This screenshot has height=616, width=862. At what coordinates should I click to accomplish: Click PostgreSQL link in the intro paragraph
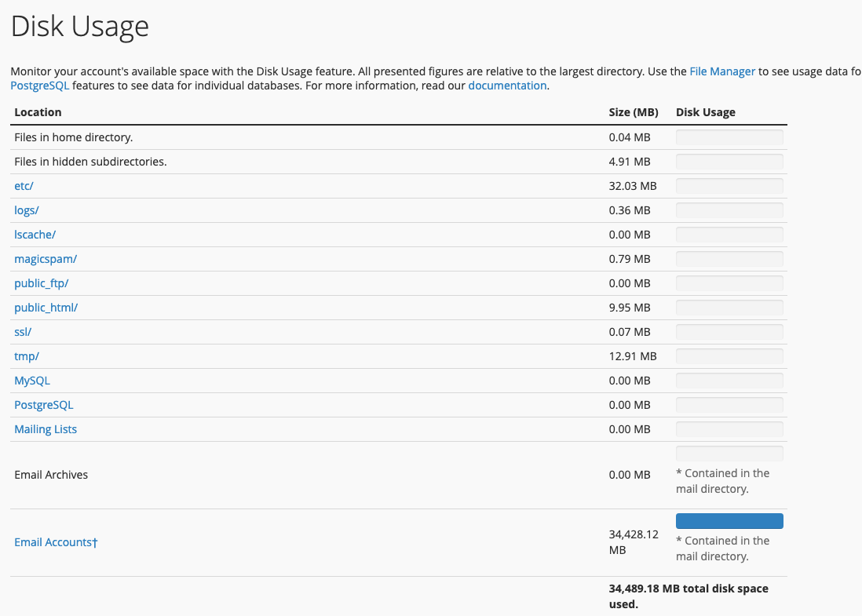pyautogui.click(x=40, y=86)
